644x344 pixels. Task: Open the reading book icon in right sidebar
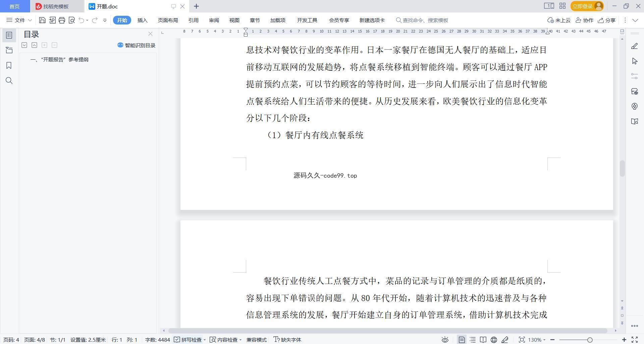[x=634, y=121]
